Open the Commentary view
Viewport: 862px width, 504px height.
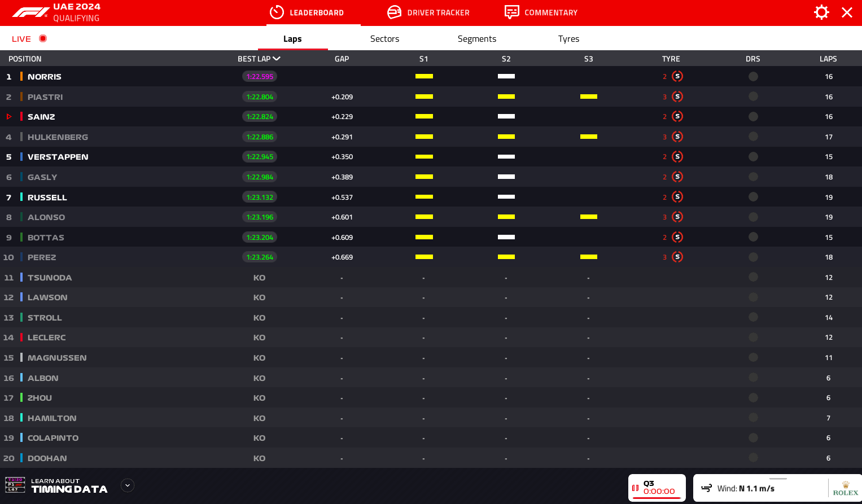(541, 12)
